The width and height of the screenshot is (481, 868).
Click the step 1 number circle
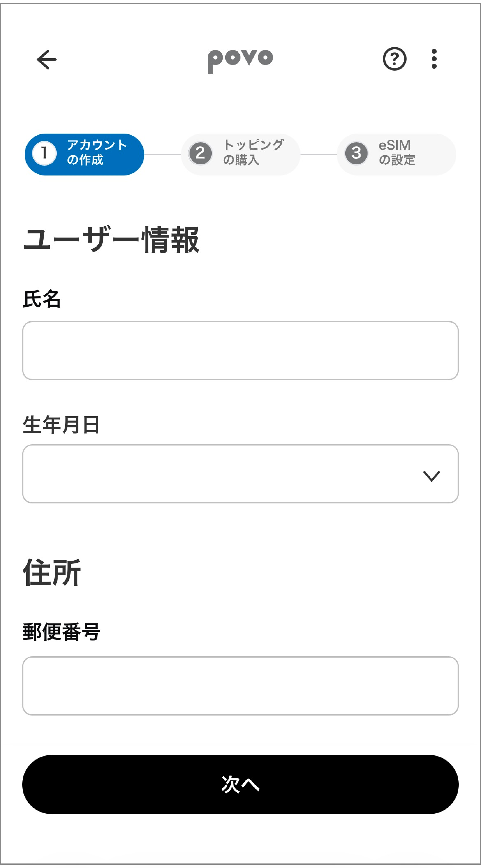(44, 154)
